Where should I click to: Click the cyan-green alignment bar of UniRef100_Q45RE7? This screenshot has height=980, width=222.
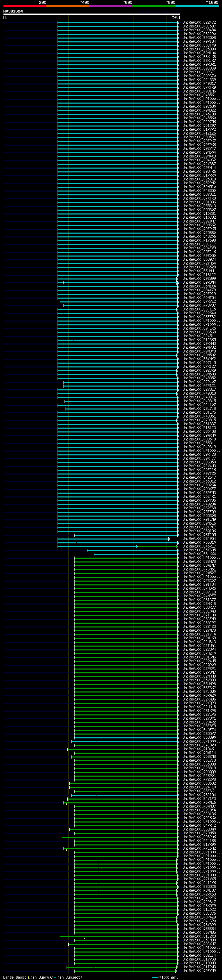(x=118, y=547)
